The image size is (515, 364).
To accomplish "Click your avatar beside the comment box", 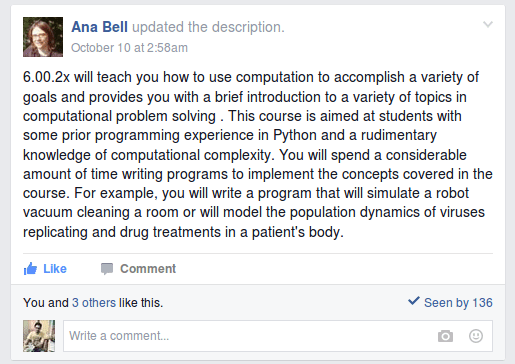I will [x=39, y=336].
